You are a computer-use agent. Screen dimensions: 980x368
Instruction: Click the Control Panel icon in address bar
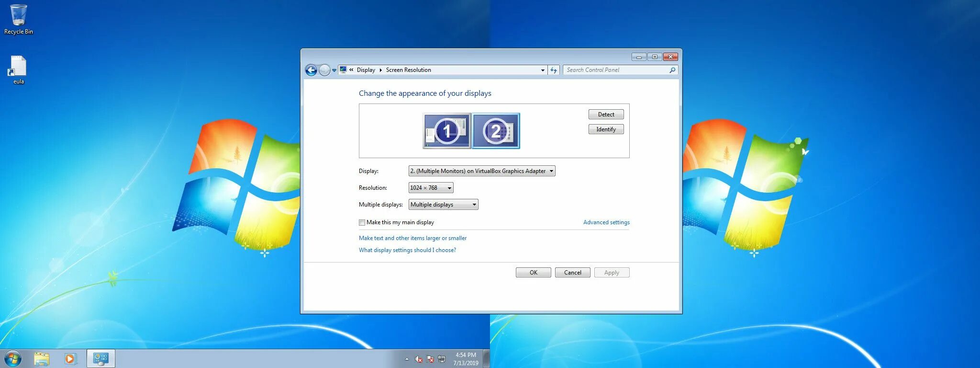[343, 70]
